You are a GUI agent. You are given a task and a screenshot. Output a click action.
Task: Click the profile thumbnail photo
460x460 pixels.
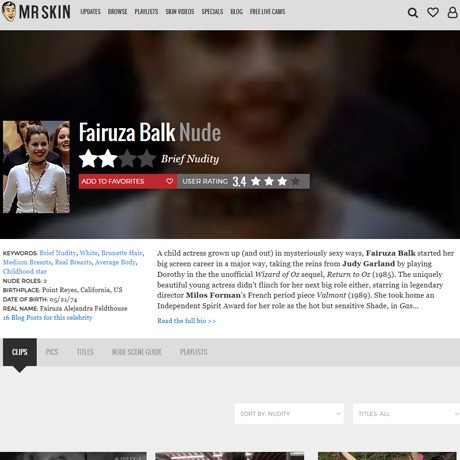point(36,167)
